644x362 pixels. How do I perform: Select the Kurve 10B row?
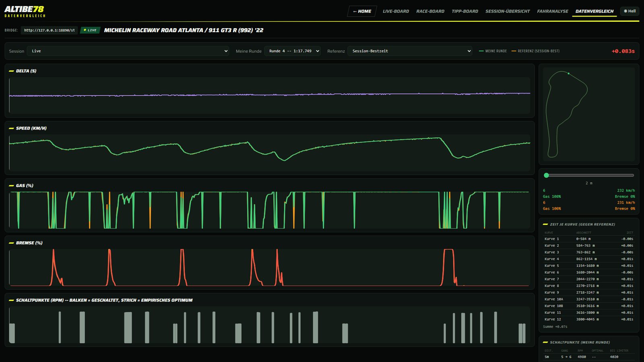click(x=589, y=306)
